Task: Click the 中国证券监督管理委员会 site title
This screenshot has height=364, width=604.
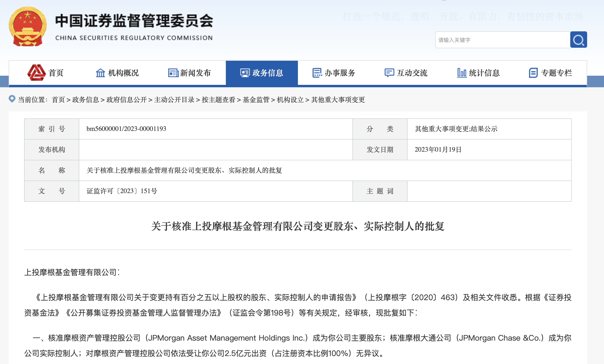Action: [x=134, y=21]
